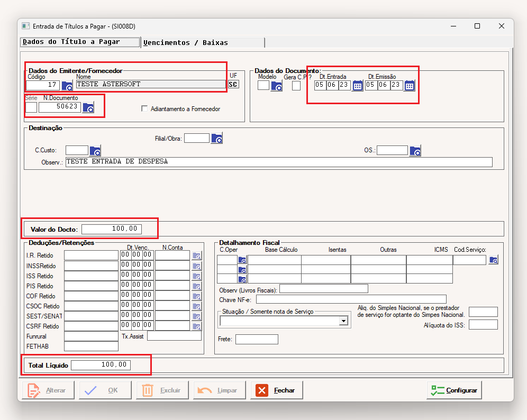
Task: Click the Cod.Serviço input field
Action: pos(469,260)
